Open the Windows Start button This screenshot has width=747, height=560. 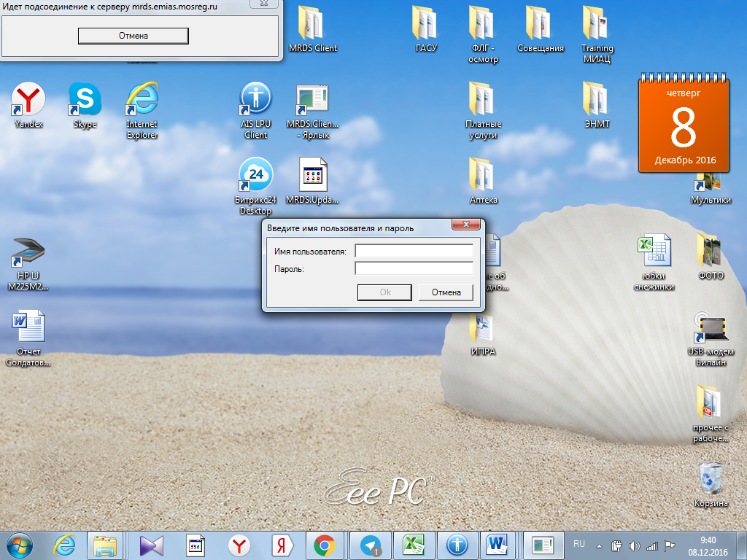[x=20, y=545]
